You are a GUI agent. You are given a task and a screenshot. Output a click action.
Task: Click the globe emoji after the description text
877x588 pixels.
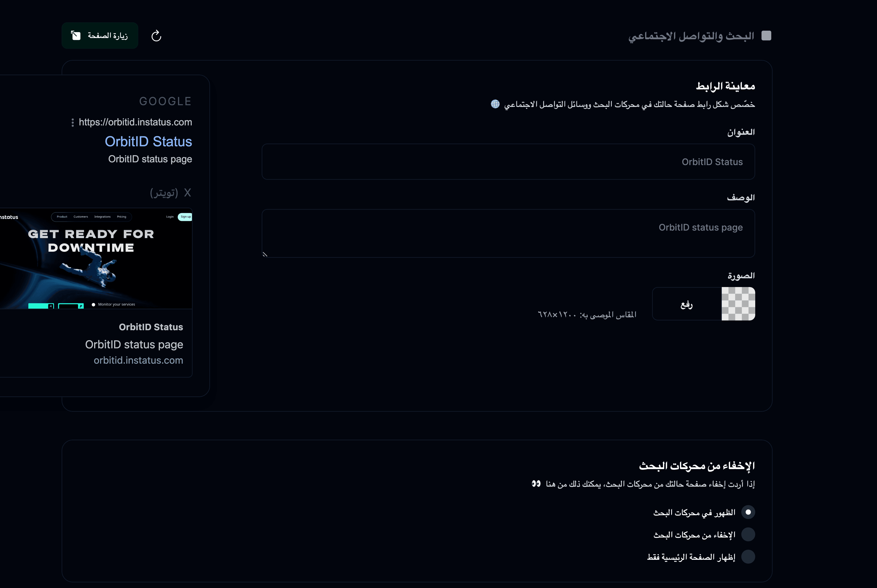[x=495, y=104]
